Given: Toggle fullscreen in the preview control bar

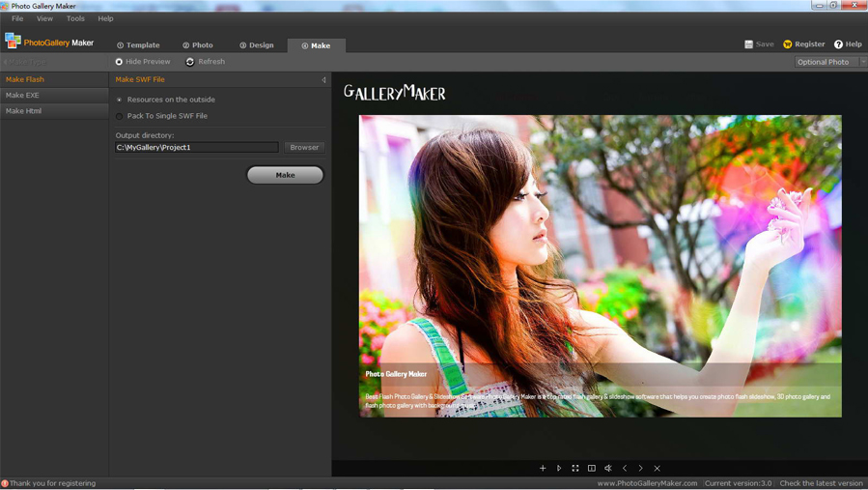Looking at the screenshot, I should pos(575,469).
